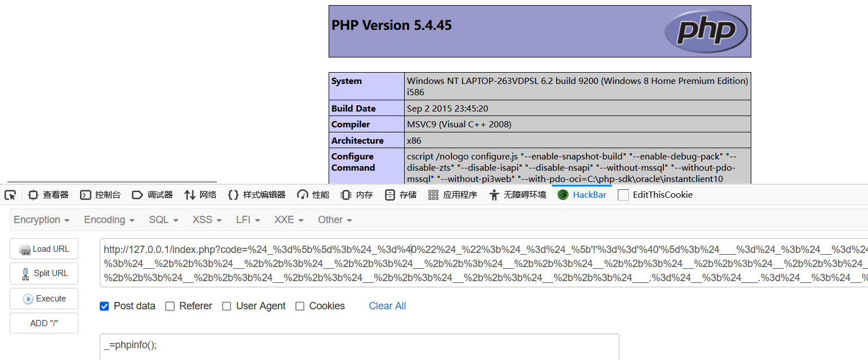Open the Performance (性能) panel
This screenshot has width=868, height=360.
[313, 195]
